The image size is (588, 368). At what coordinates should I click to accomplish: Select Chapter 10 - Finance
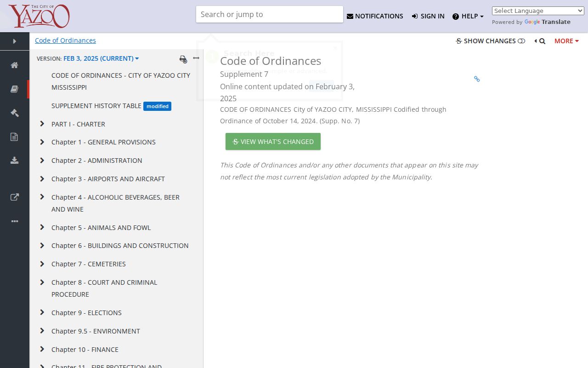85,350
